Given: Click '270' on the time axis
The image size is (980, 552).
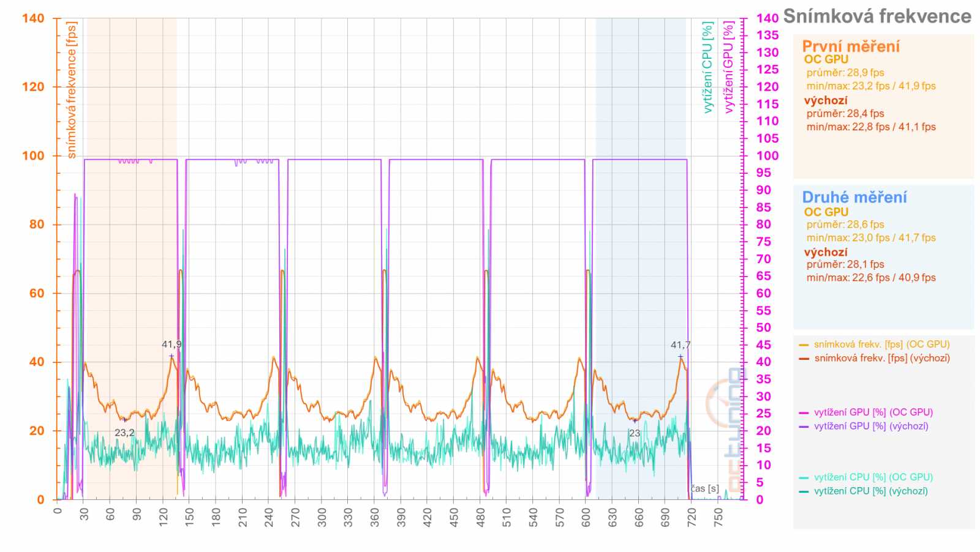Looking at the screenshot, I should pyautogui.click(x=295, y=518).
